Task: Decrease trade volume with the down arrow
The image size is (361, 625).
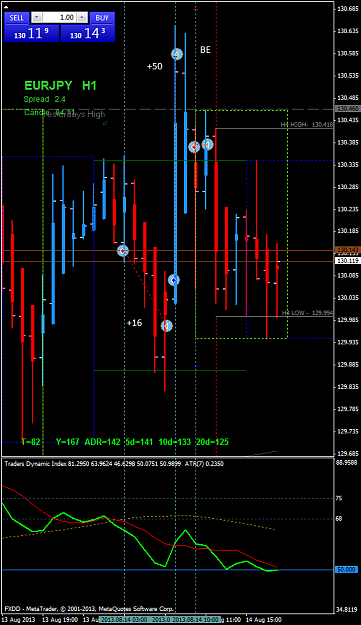Action: (x=37, y=17)
